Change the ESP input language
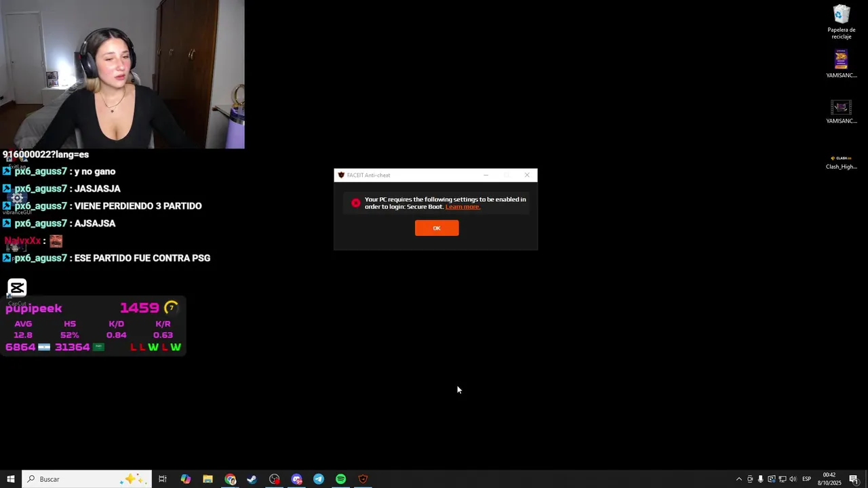Image resolution: width=868 pixels, height=488 pixels. (806, 479)
